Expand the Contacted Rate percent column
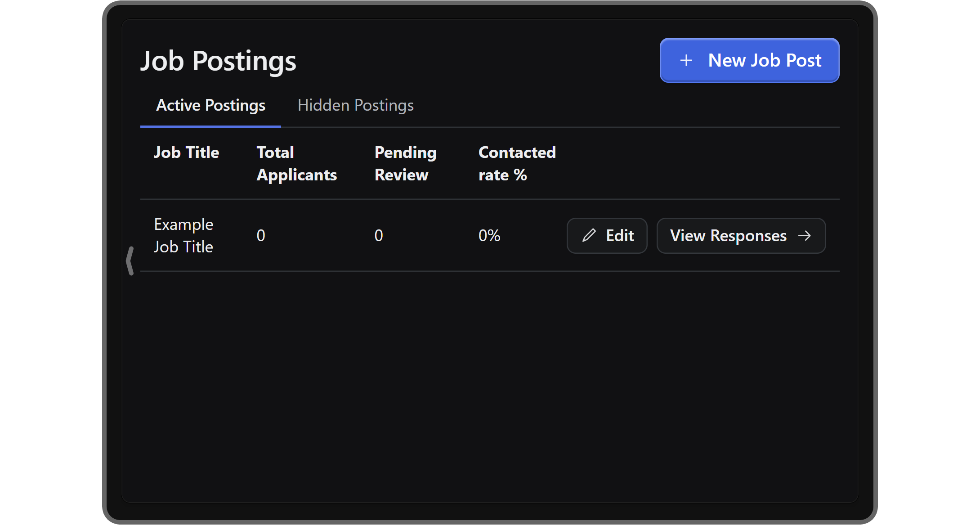The height and width of the screenshot is (525, 980). [x=515, y=164]
